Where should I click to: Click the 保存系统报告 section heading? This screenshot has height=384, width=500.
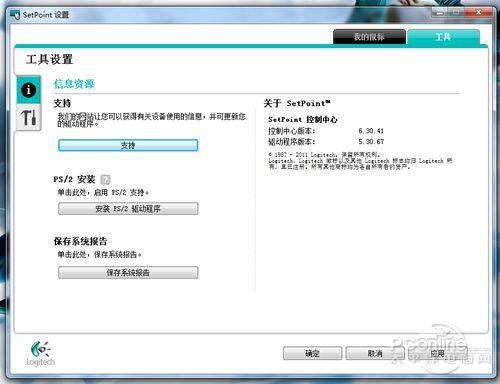(80, 241)
